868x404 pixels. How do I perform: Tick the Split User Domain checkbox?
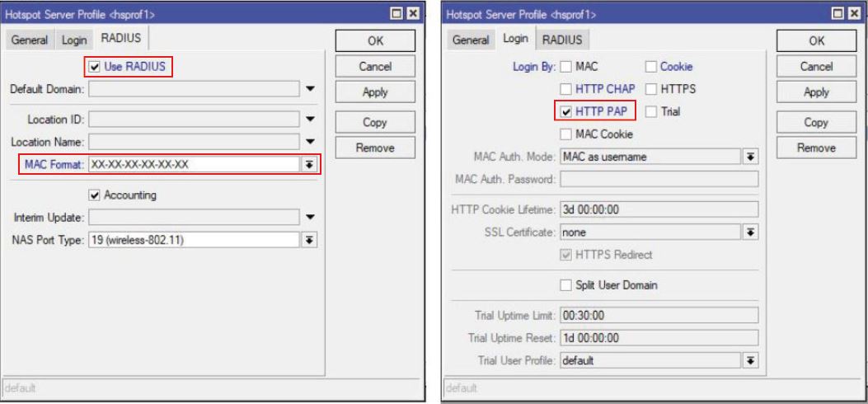pos(566,285)
